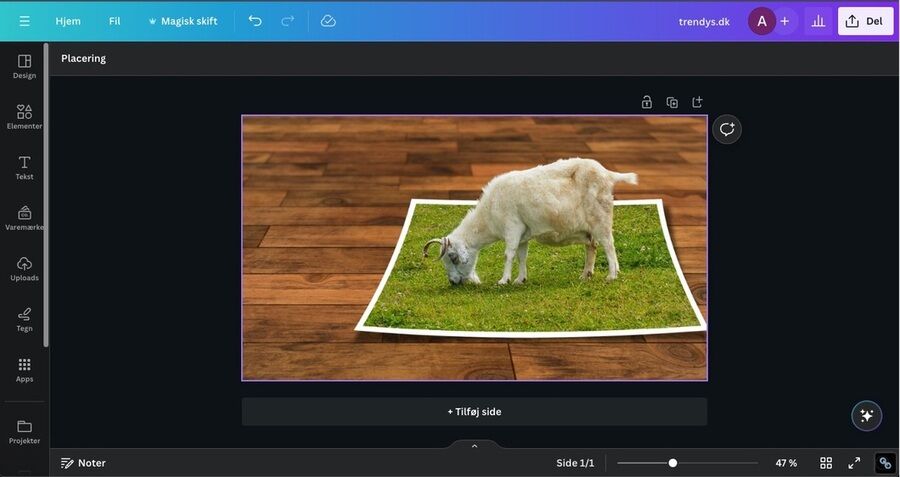Add a comment with the speech bubble icon
900x477 pixels.
tap(727, 129)
